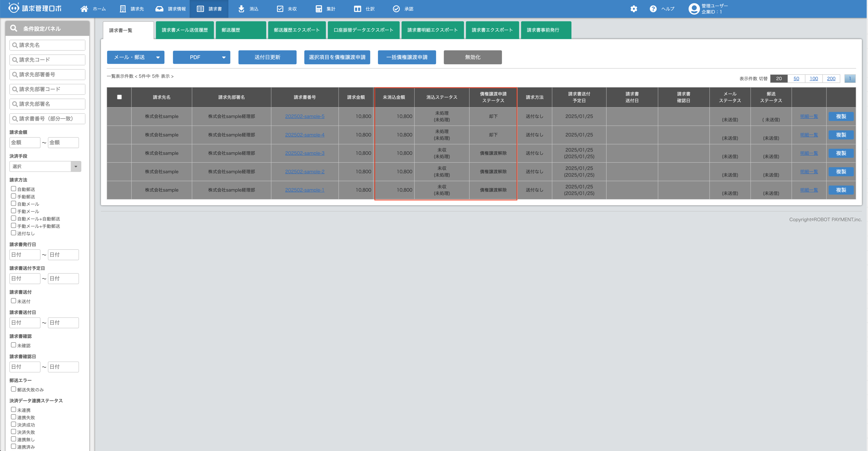
Task: Check the 未連携 checkbox
Action: tap(14, 410)
